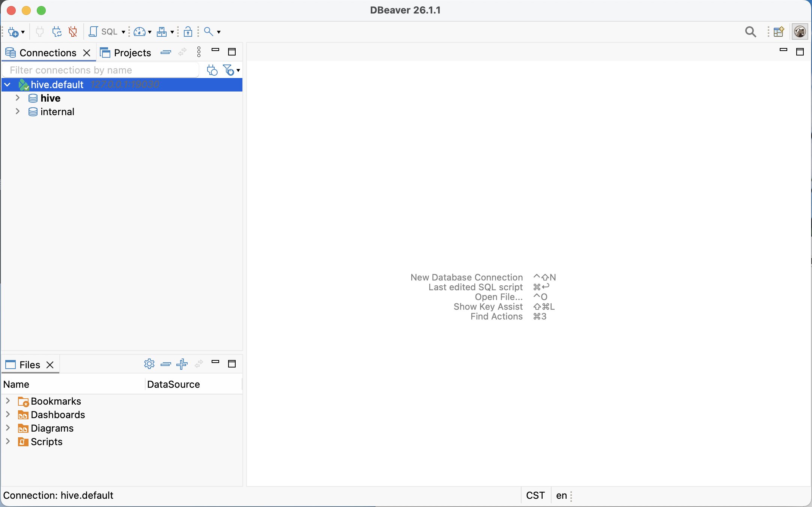This screenshot has width=812, height=507.
Task: Click Link with Editor arrows in Connections panel
Action: 182,52
